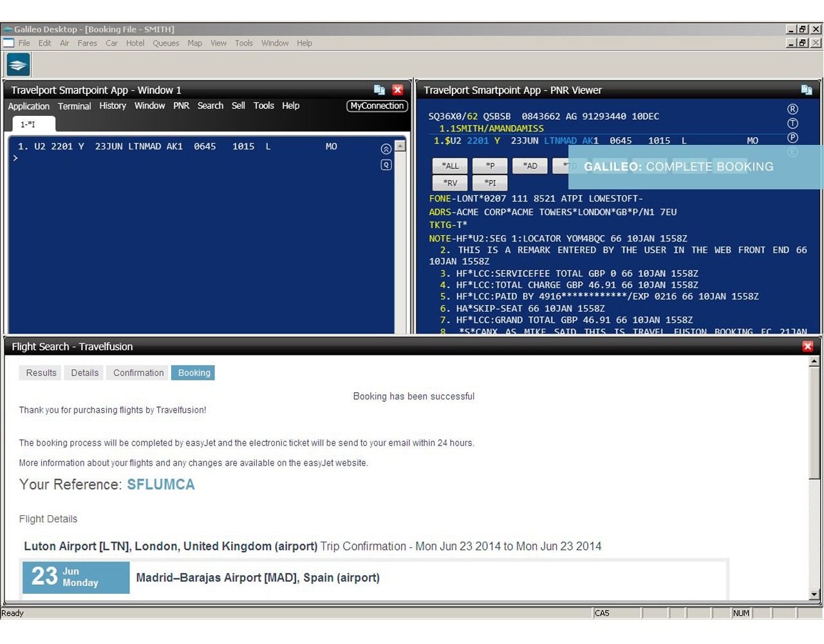Click the TKTG-T* line in PNR Viewer
The width and height of the screenshot is (824, 644).
click(448, 225)
